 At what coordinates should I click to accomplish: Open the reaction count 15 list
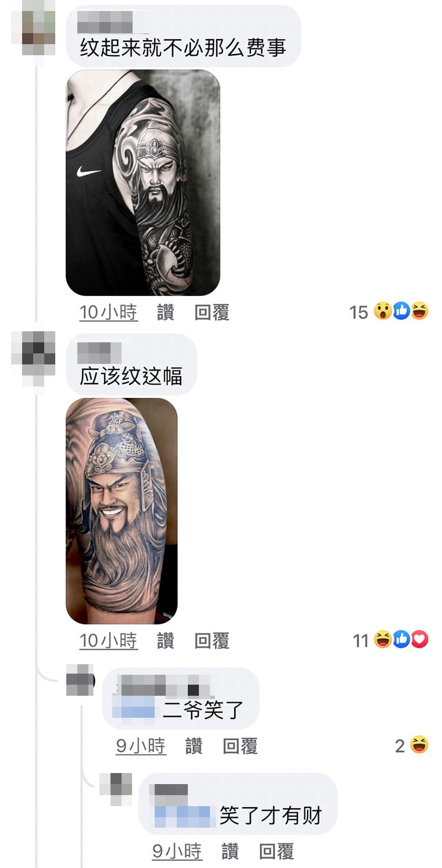359,312
